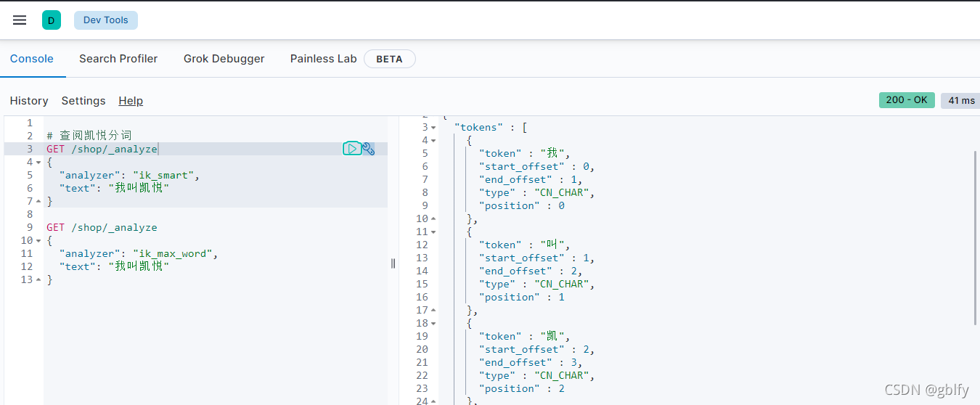
Task: Click the text value on editor line 6
Action: (139, 188)
